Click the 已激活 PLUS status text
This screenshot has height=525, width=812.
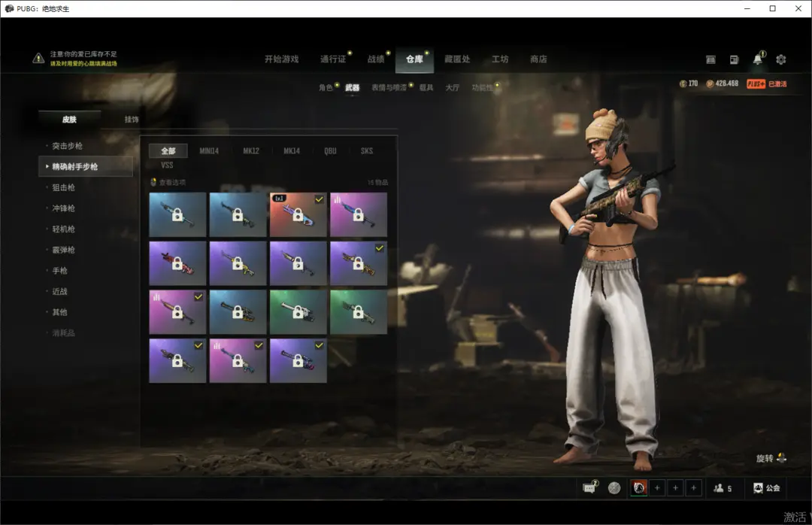tap(777, 84)
